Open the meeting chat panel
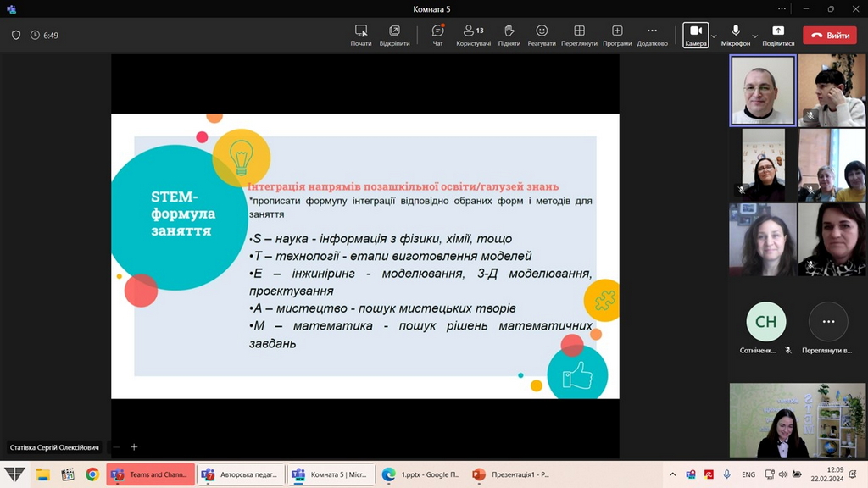 tap(437, 35)
